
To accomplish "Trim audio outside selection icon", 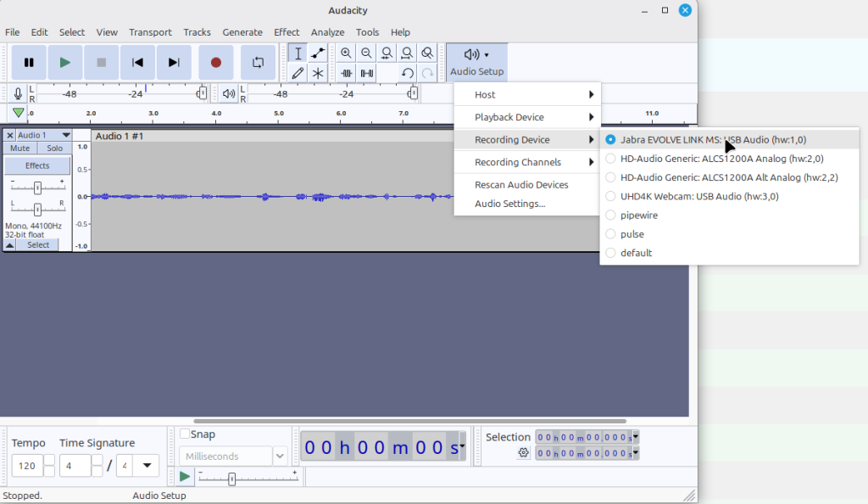I will coord(347,73).
